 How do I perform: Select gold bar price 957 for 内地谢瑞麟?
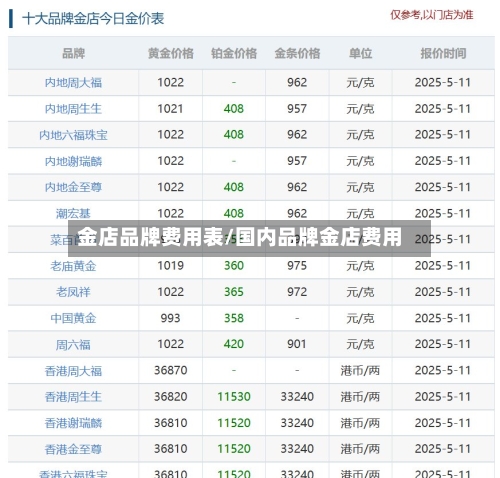(x=297, y=161)
